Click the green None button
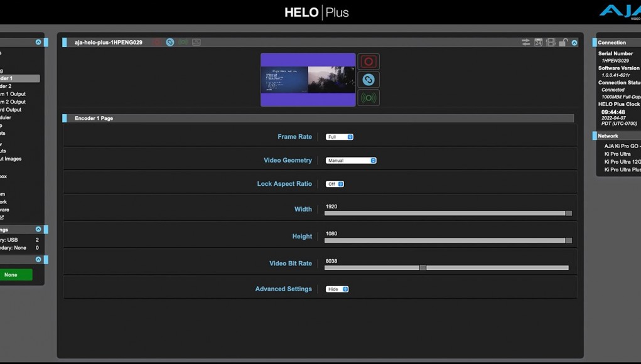 (16, 275)
